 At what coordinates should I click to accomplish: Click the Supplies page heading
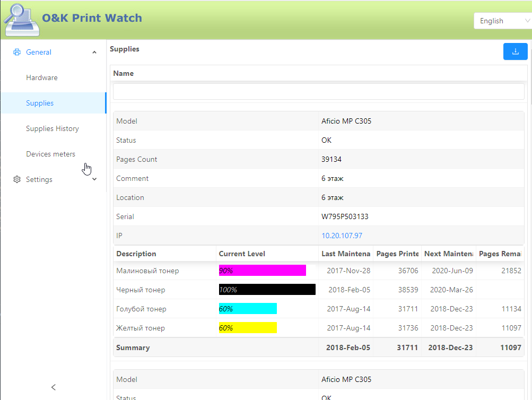(125, 49)
